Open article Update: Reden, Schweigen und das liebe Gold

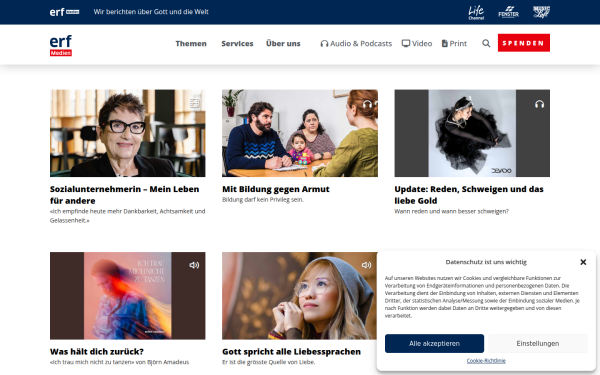[469, 195]
